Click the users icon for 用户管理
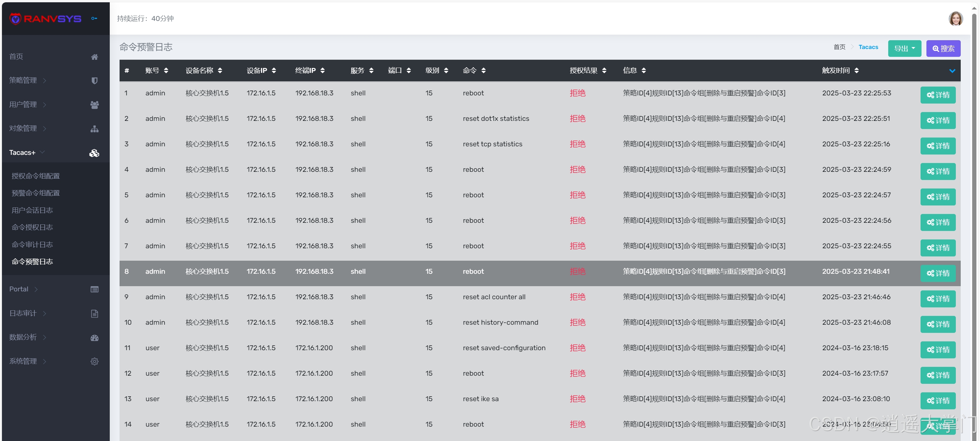Image resolution: width=980 pixels, height=441 pixels. (x=94, y=105)
